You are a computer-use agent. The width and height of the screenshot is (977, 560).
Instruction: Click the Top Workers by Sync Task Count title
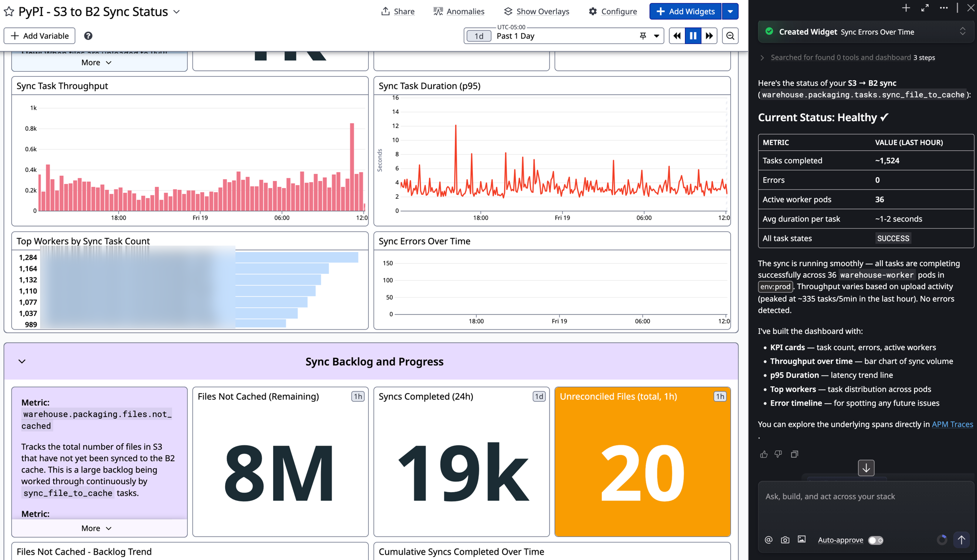click(83, 241)
